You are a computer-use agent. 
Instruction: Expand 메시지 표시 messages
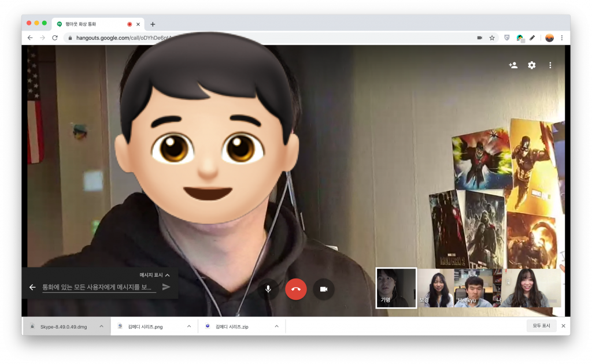click(x=154, y=275)
